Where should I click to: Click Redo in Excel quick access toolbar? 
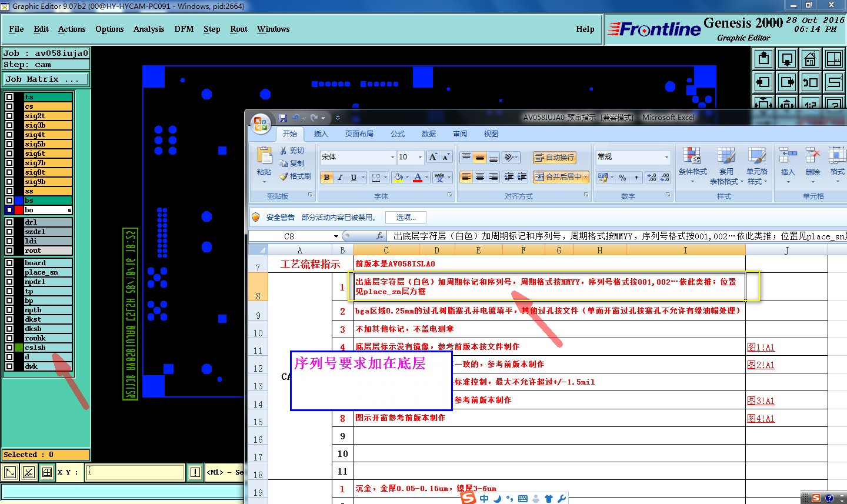point(315,118)
